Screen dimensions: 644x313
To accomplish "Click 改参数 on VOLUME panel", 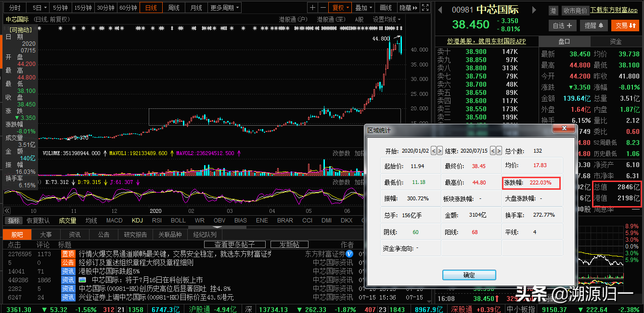I will pyautogui.click(x=341, y=153).
